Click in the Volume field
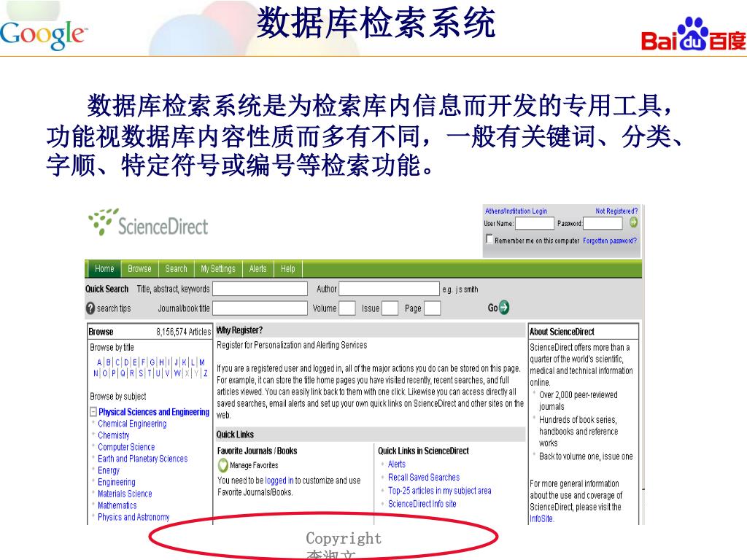 [x=347, y=308]
